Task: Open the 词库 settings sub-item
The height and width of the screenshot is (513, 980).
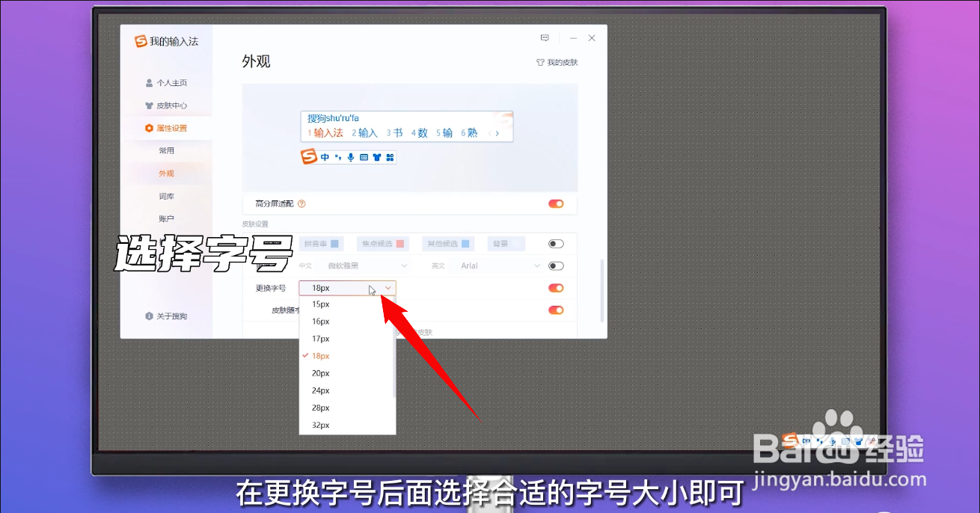Action: 166,196
